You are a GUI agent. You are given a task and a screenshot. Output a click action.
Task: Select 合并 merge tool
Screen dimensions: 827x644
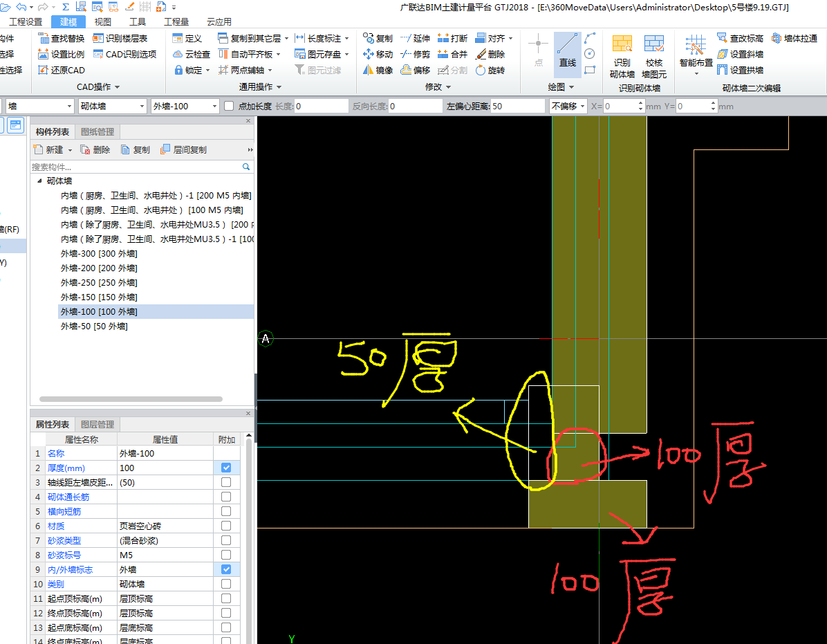click(x=452, y=55)
